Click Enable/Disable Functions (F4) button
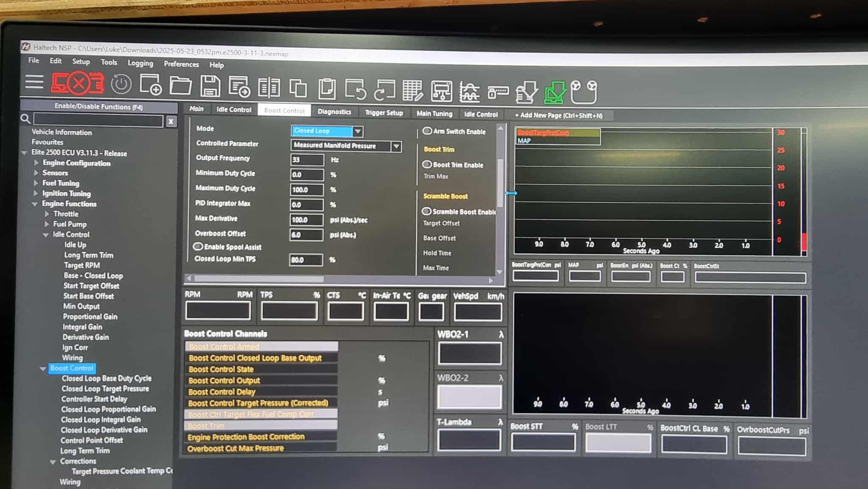This screenshot has height=489, width=868. pyautogui.click(x=98, y=106)
